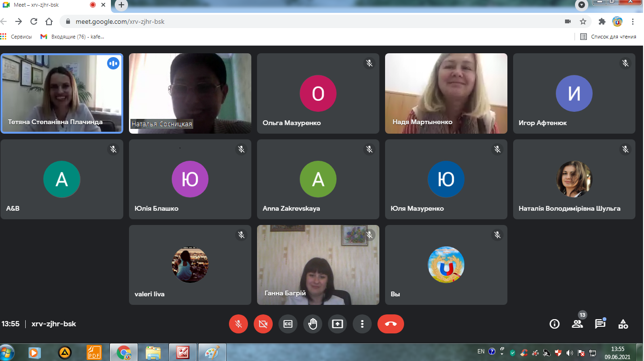The width and height of the screenshot is (644, 361).
Task: Open the Kaspersky green shield tray icon
Action: tap(513, 353)
